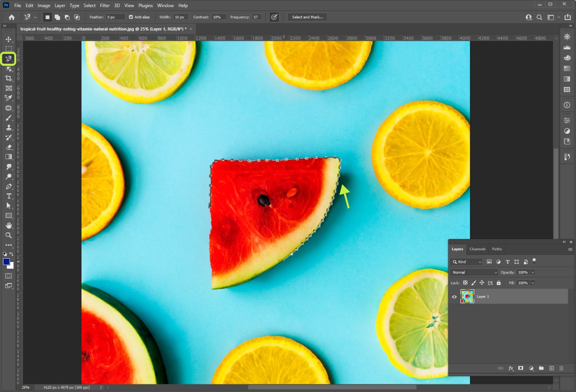Select the Hand tool

pos(9,225)
